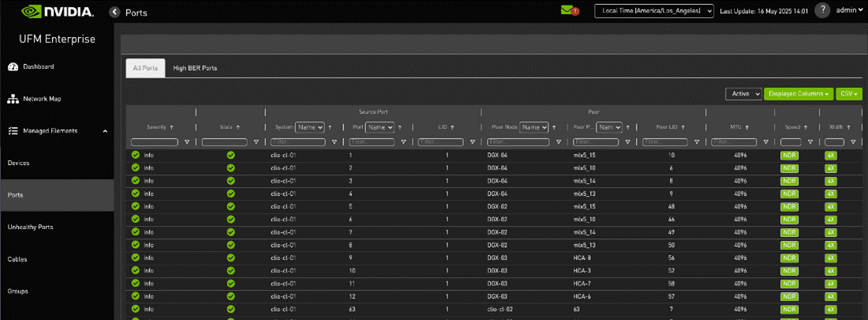Click the Severity filter input
Screen dimensions: 868x320
[155, 142]
